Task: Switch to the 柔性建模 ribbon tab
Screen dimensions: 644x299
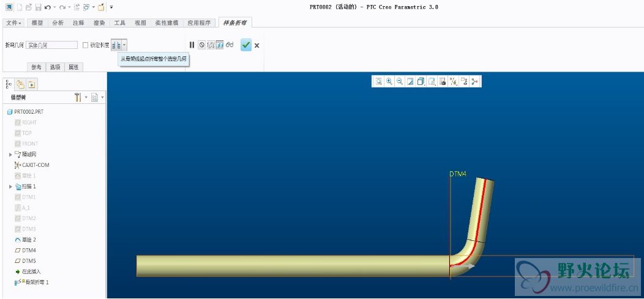Action: (167, 23)
